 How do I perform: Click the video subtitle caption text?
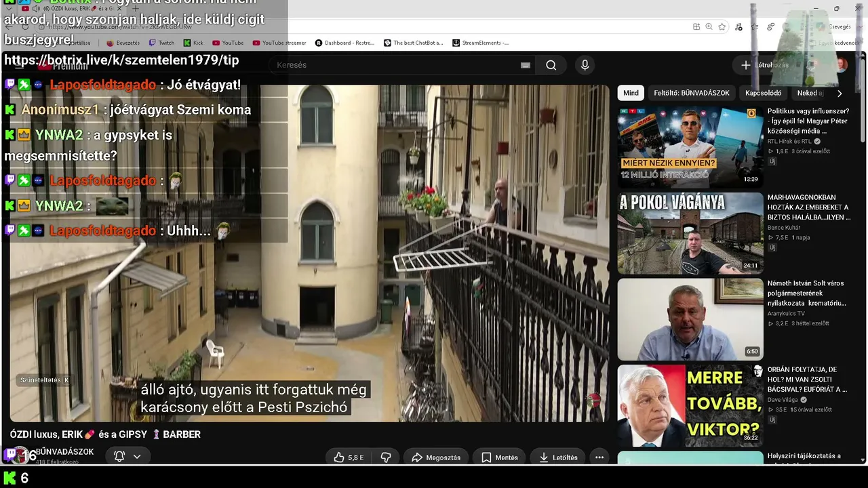click(x=254, y=399)
